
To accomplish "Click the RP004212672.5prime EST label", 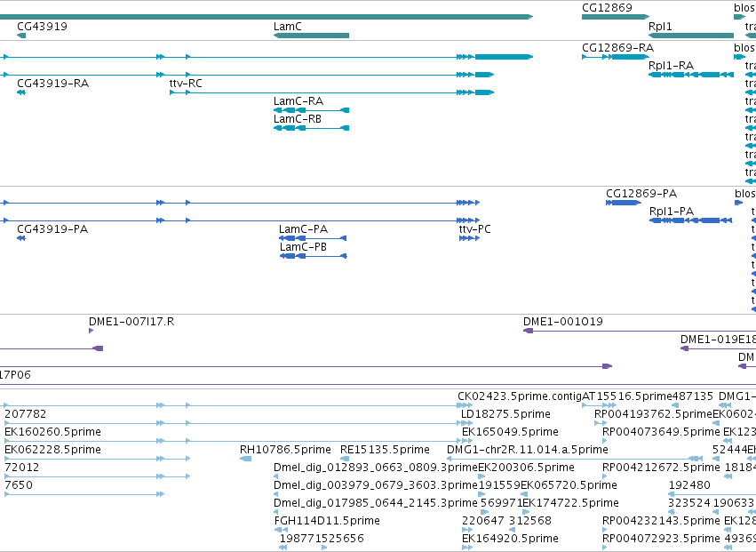I will coord(661,467).
